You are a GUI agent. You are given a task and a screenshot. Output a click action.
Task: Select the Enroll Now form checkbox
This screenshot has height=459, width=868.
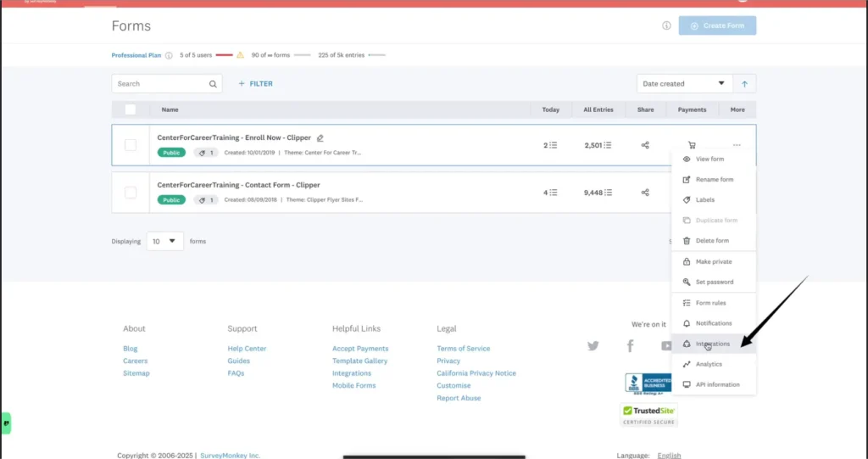pos(131,145)
